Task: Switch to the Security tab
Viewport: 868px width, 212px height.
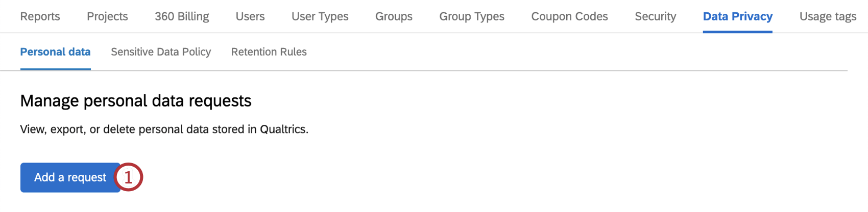Action: tap(655, 16)
